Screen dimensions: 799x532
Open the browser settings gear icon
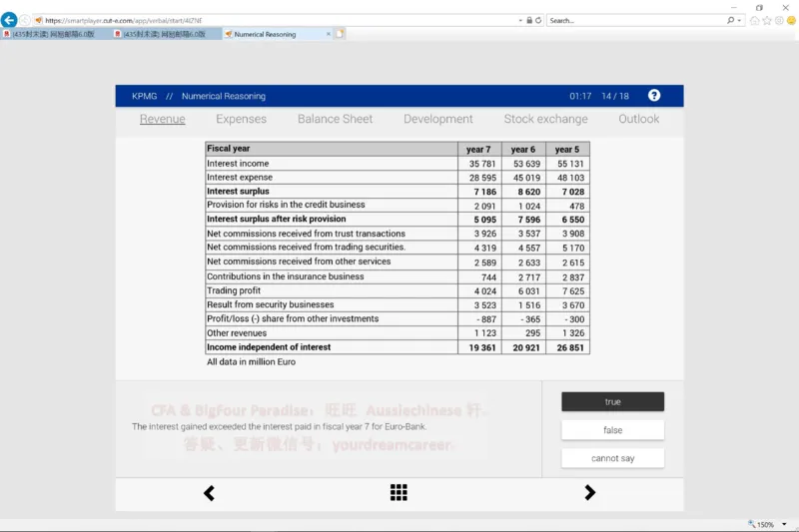(x=778, y=20)
